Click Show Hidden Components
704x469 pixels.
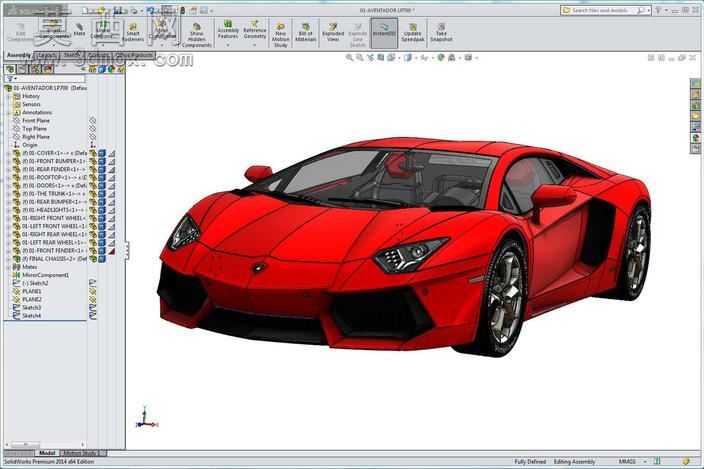coord(197,35)
